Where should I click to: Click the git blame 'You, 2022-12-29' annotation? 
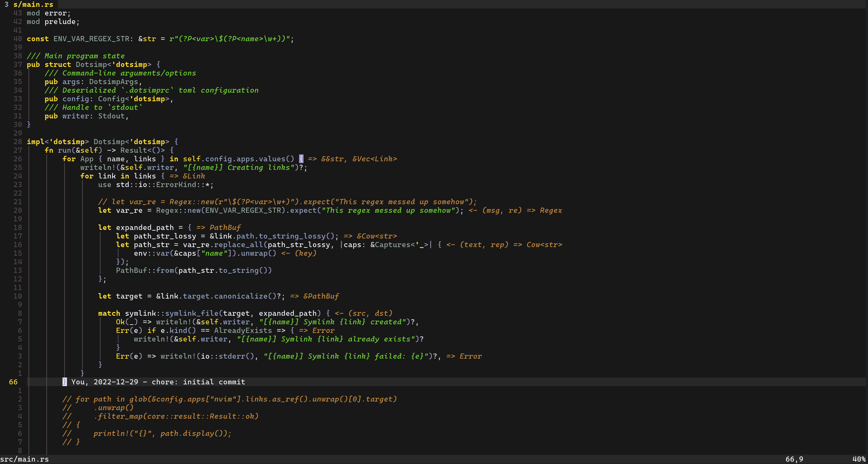tap(158, 382)
